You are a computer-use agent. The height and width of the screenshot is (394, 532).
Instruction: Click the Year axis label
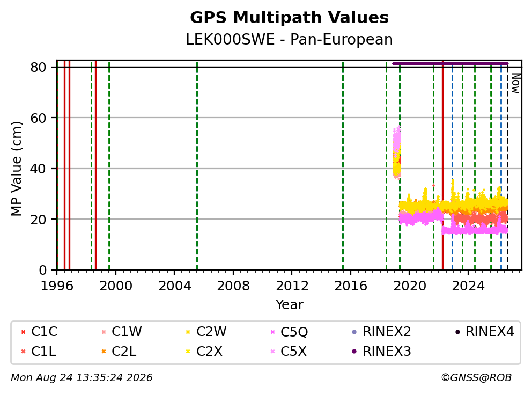point(289,305)
